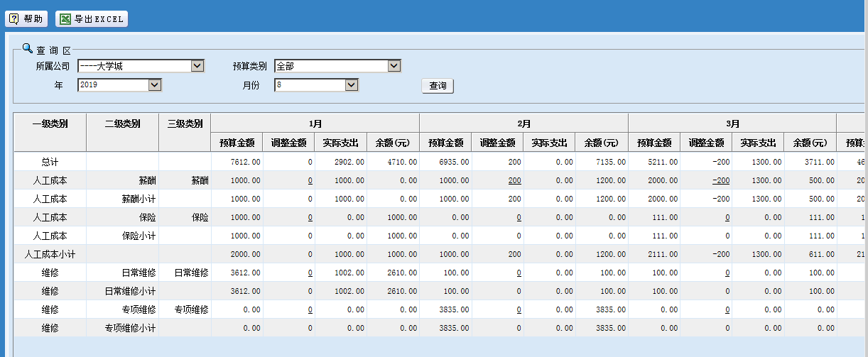Select the 保险小计 cell
Viewport: 868px width, 357px height.
tap(122, 236)
